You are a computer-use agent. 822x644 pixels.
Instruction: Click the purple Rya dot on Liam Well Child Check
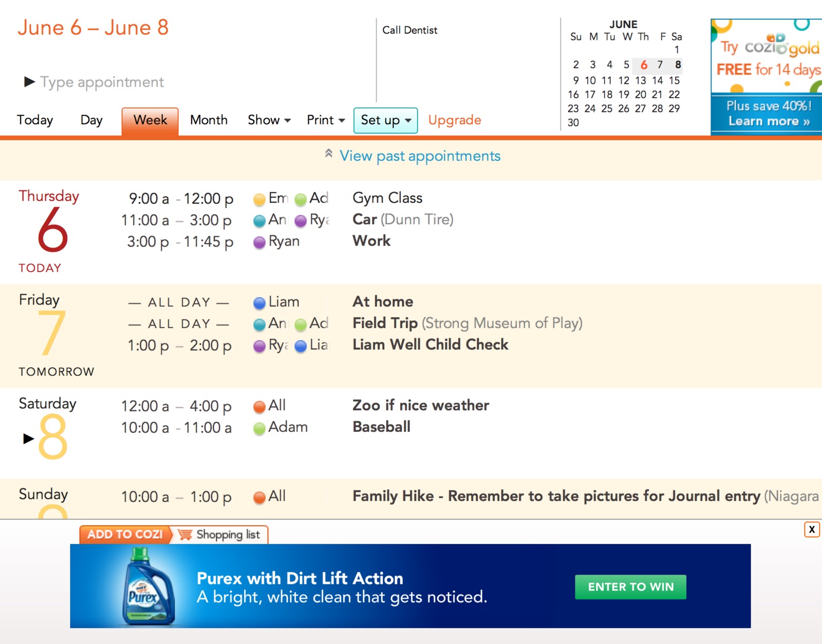click(x=259, y=346)
